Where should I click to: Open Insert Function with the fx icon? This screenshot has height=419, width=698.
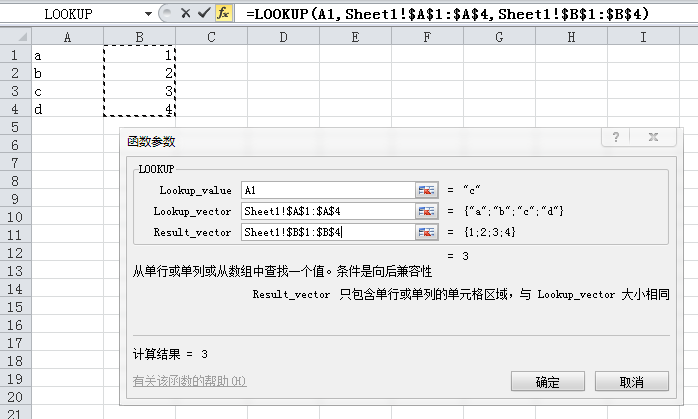[x=223, y=13]
